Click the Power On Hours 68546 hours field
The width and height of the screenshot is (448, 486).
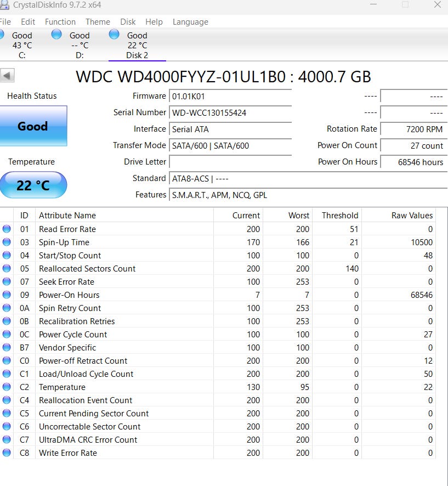[x=413, y=162]
